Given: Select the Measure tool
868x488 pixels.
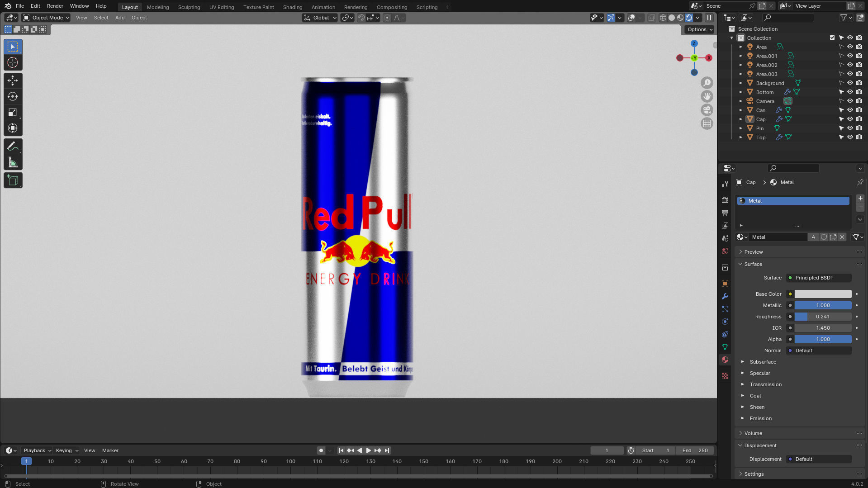Looking at the screenshot, I should [13, 162].
